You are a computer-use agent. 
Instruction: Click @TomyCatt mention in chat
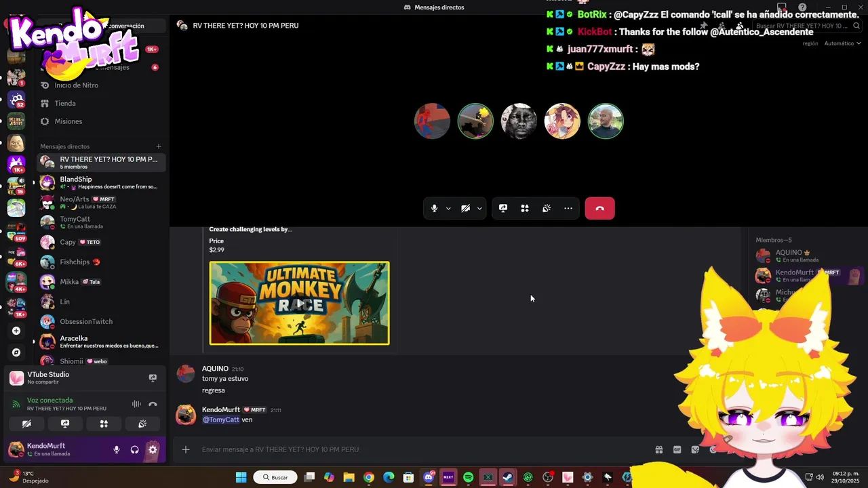tap(221, 420)
